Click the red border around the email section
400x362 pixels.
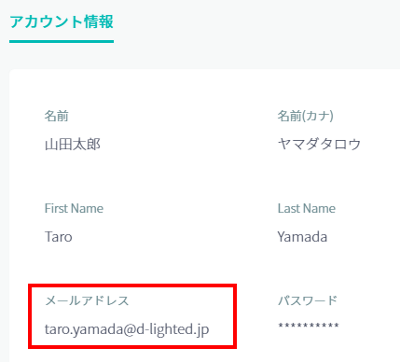coord(132,286)
